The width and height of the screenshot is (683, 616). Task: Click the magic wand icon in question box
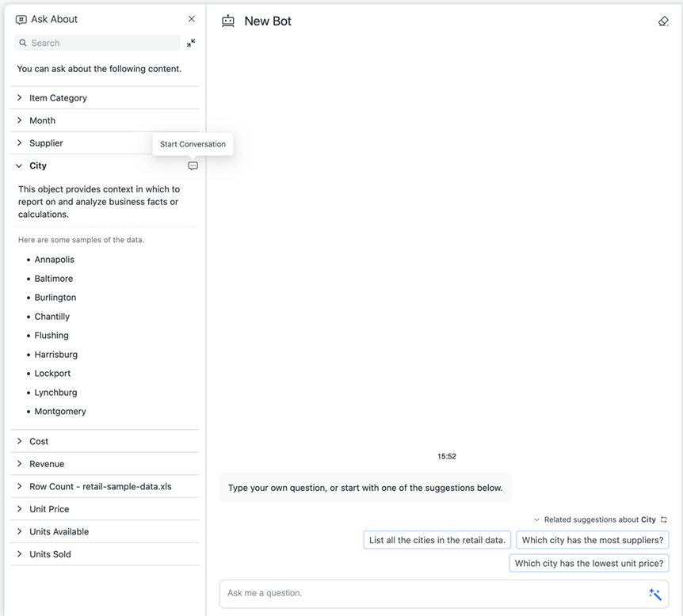click(654, 594)
